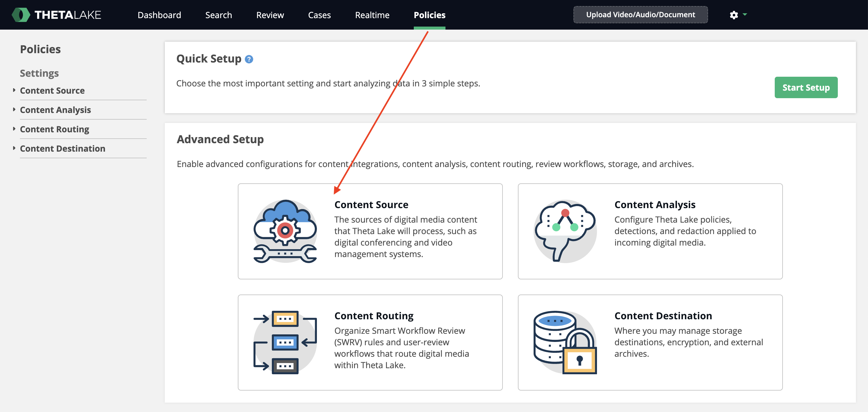This screenshot has height=412, width=868.
Task: Click the Content Routing card title
Action: pos(374,316)
